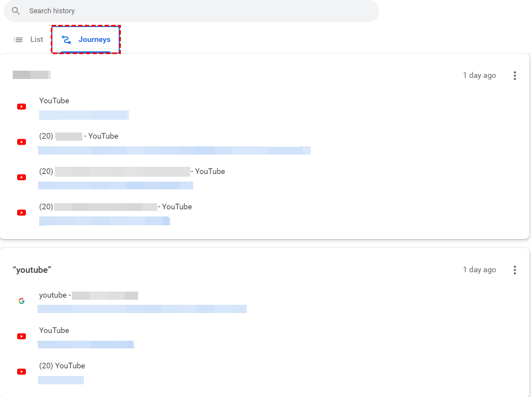Viewport: 532px width, 397px height.
Task: Open the Journeys tab
Action: pos(94,40)
